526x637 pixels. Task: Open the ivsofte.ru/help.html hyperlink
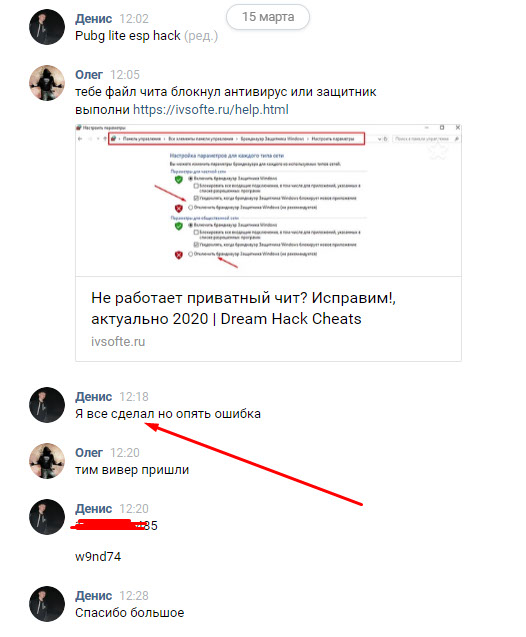coord(211,110)
